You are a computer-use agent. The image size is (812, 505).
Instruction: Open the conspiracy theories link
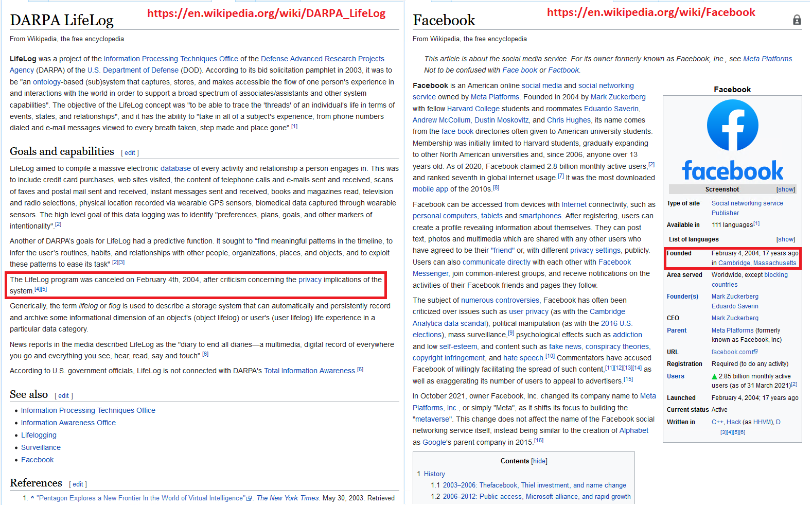pos(617,346)
